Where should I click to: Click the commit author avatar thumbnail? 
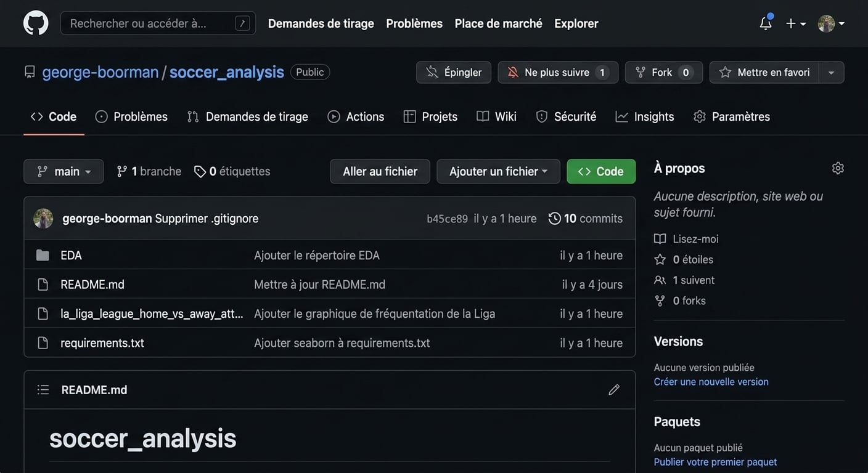43,218
